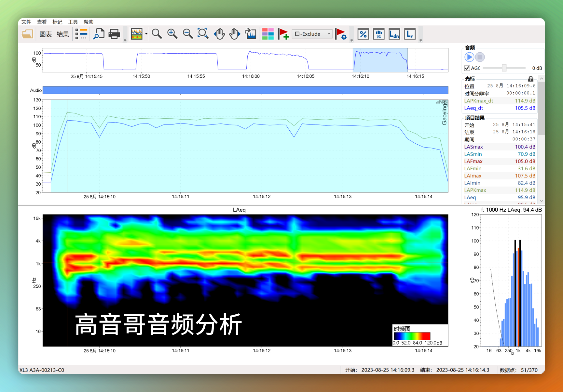563x392 pixels.
Task: Switch to the 结果 view
Action: pos(63,34)
